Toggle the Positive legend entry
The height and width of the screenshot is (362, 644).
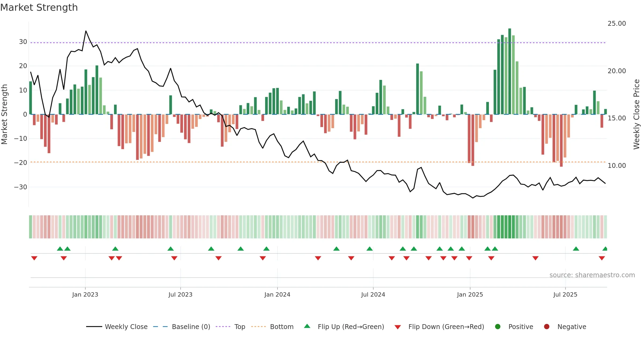(514, 327)
